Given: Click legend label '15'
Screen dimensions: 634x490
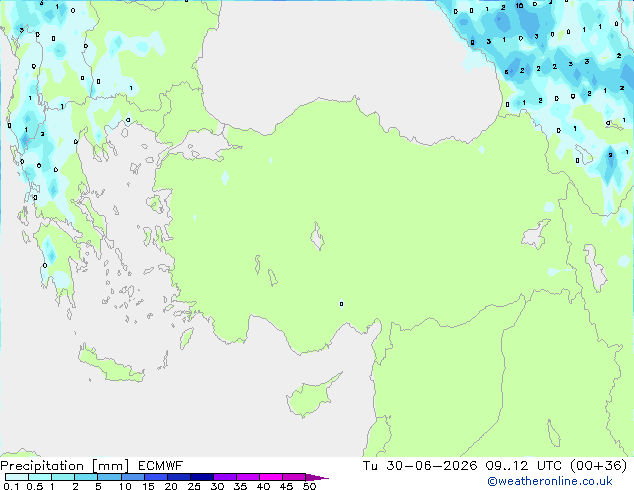Looking at the screenshot, I should (148, 486).
